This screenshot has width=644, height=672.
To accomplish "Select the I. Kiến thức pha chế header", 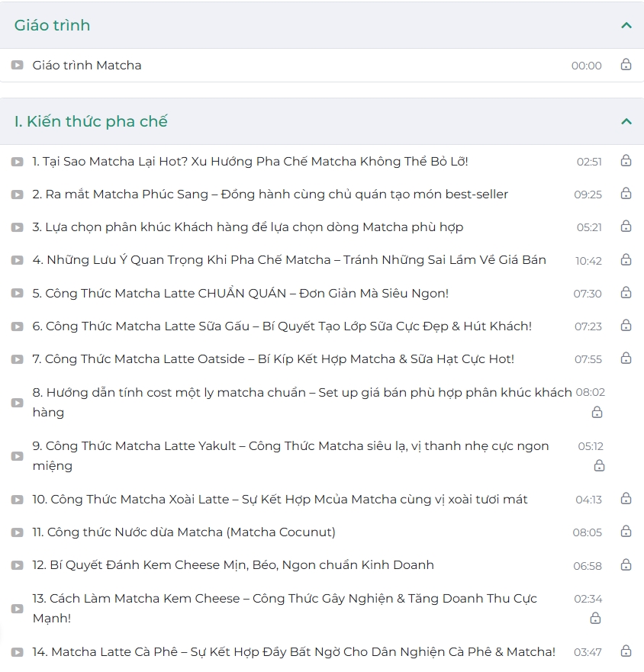I will [92, 121].
